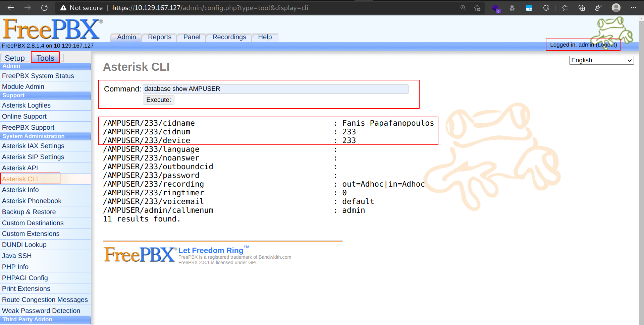Reload the page with the refresh icon
This screenshot has height=325, width=644.
point(44,7)
